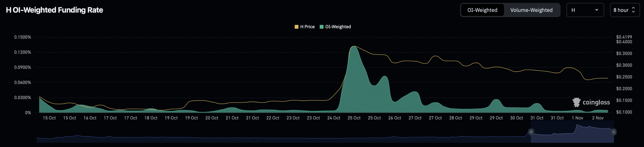Click the $0.2500 price axis label
644x147 pixels.
[x=624, y=77]
